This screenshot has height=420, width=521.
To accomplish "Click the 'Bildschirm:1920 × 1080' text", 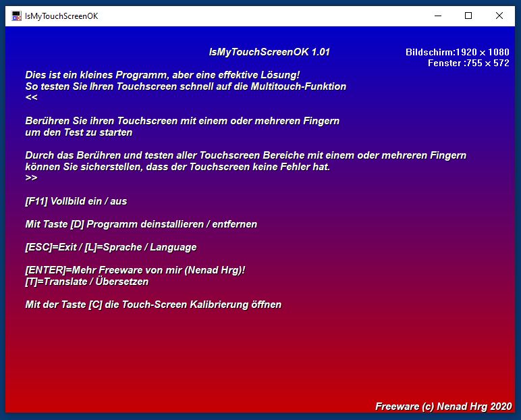I will (x=457, y=52).
